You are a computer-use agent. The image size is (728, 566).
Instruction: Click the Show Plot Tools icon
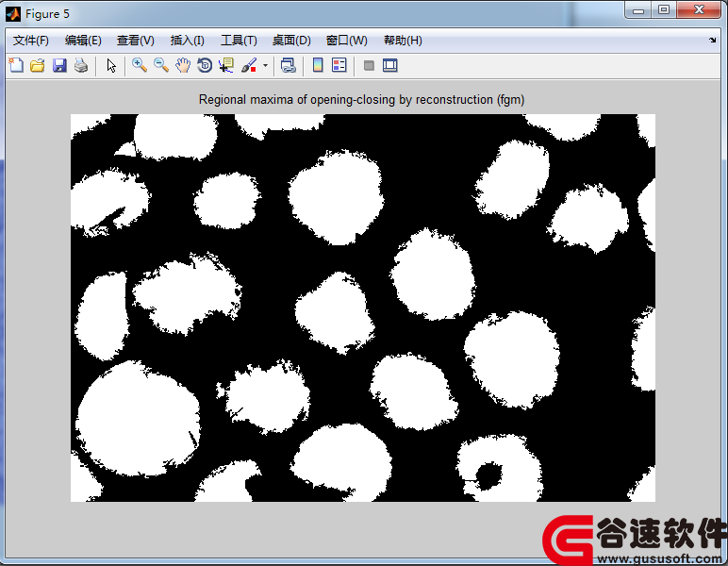tap(390, 65)
